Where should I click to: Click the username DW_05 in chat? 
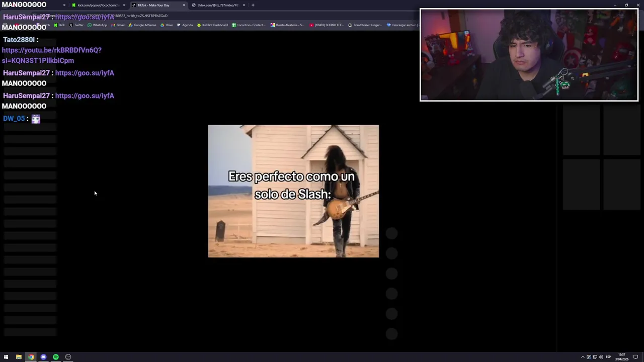click(14, 119)
